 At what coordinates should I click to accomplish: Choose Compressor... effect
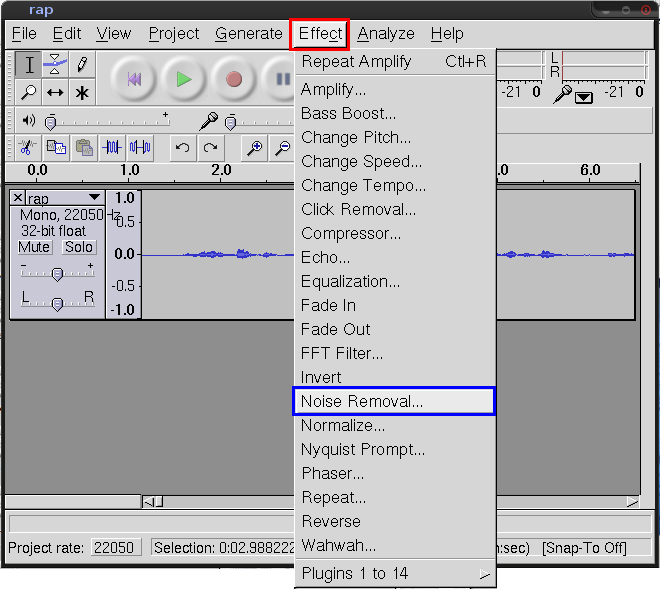[x=394, y=233]
